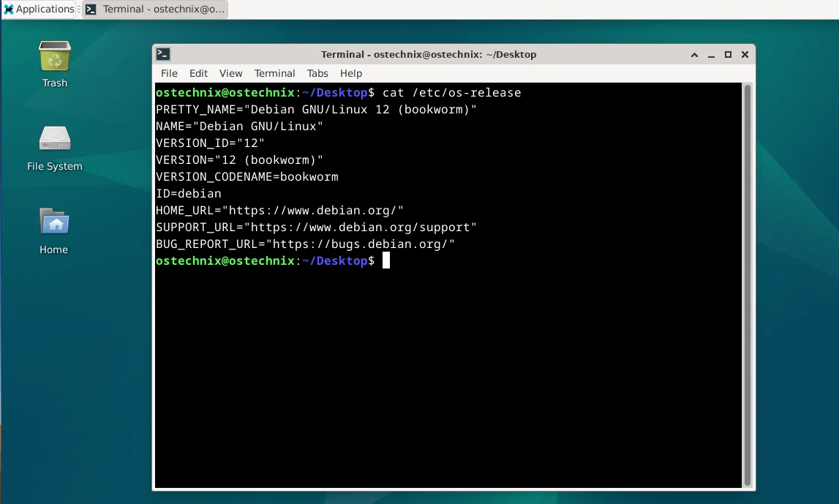Open the View menu in Terminal
Viewport: 839px width, 504px height.
(x=230, y=73)
